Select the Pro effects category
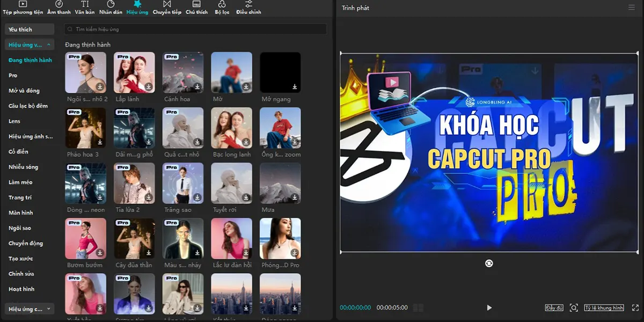Image resolution: width=644 pixels, height=322 pixels. pos(13,75)
